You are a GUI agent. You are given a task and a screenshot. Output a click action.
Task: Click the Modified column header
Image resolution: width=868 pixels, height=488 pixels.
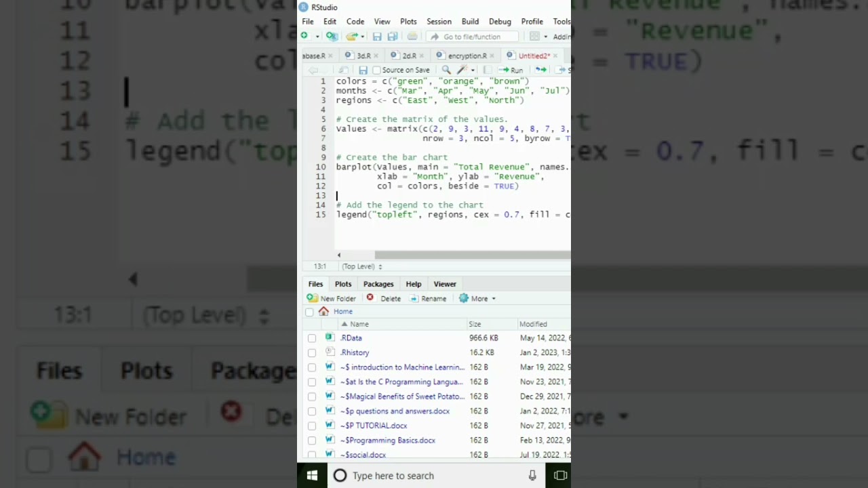coord(533,324)
